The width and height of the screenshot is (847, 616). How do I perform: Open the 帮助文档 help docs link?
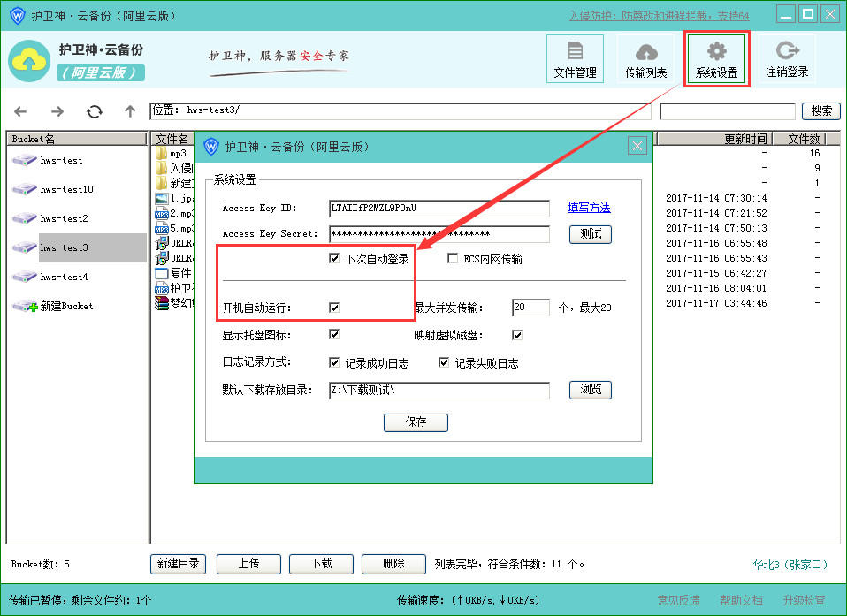[x=741, y=600]
